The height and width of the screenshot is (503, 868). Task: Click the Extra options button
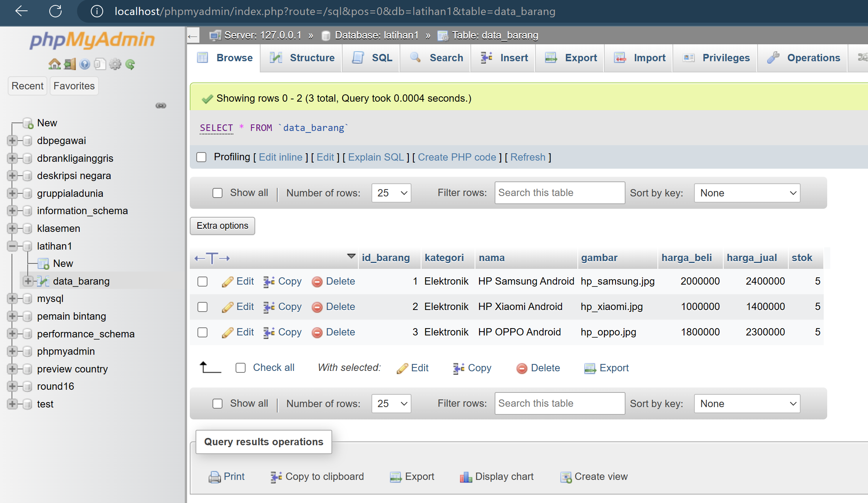click(x=222, y=226)
